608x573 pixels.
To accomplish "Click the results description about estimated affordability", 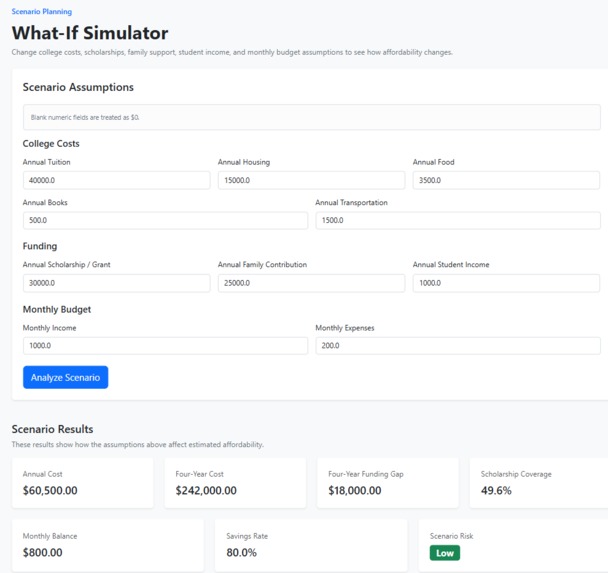I will pyautogui.click(x=138, y=445).
